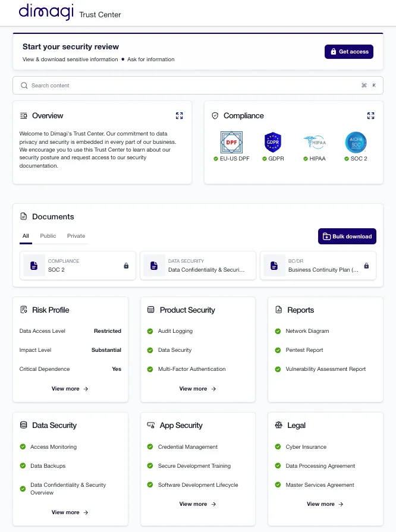Viewport: 396px width, 532px height.
Task: Open Cyber Insurance item
Action: click(x=306, y=447)
